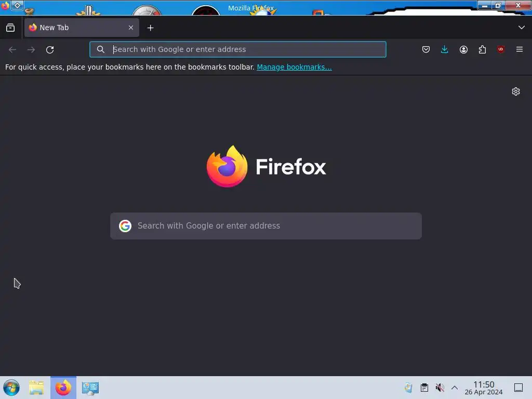This screenshot has width=532, height=399.
Task: Click the Firefox logo on new tab page
Action: [x=266, y=167]
